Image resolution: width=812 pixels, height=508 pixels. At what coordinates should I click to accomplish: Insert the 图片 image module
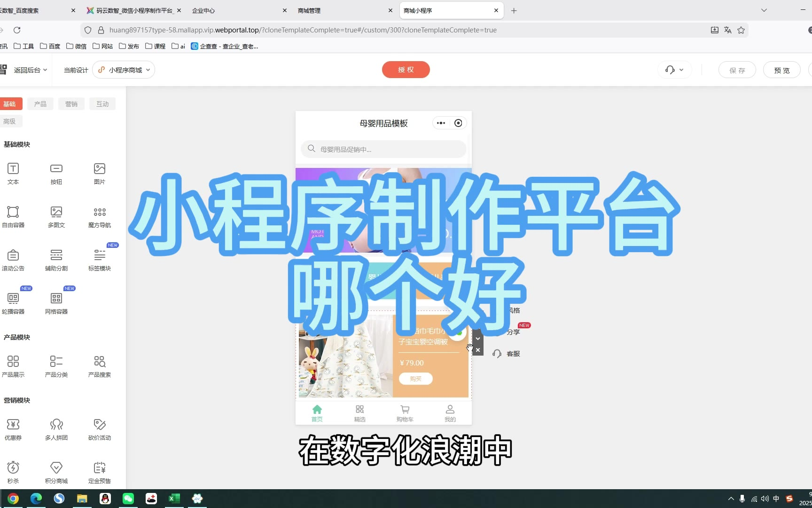click(100, 173)
